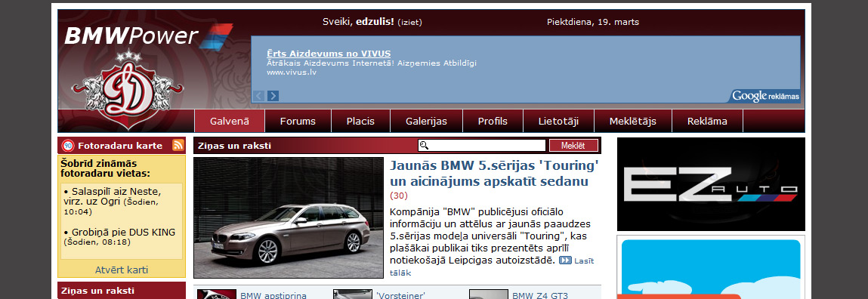Open the BMW 5-series Touring photo
The width and height of the screenshot is (868, 299).
click(289, 217)
